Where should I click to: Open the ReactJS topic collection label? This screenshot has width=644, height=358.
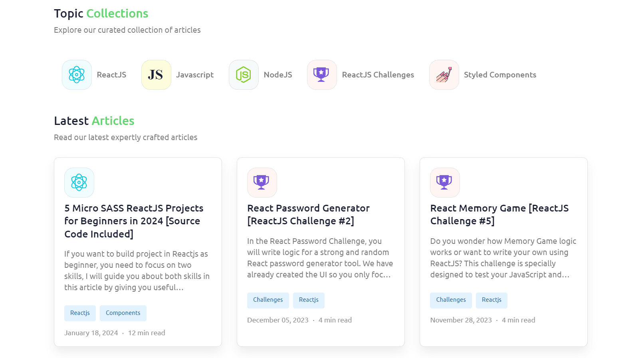(111, 75)
